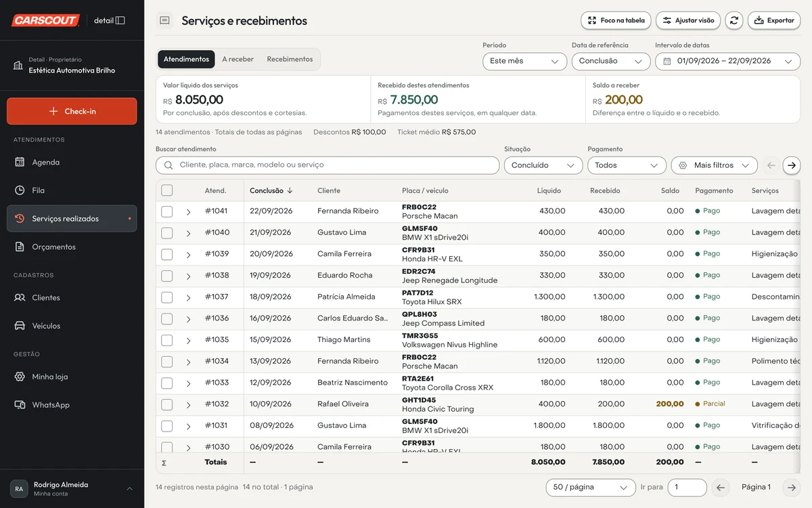Open the Período dropdown showing Este mês

[x=524, y=61]
